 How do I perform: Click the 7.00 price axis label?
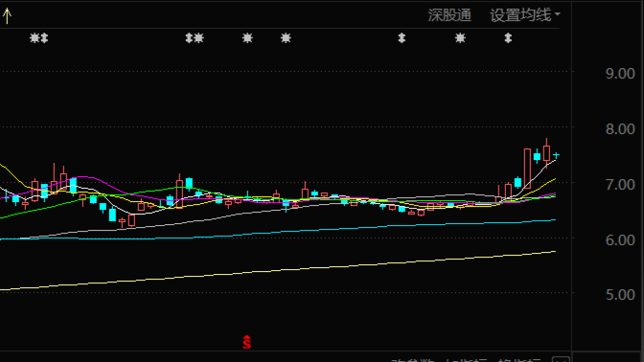pyautogui.click(x=620, y=185)
